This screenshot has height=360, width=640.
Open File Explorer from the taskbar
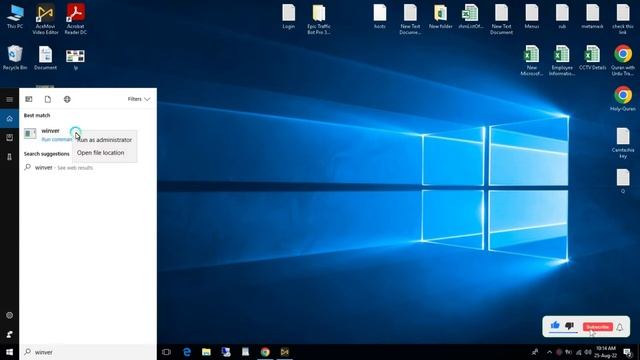pyautogui.click(x=206, y=352)
